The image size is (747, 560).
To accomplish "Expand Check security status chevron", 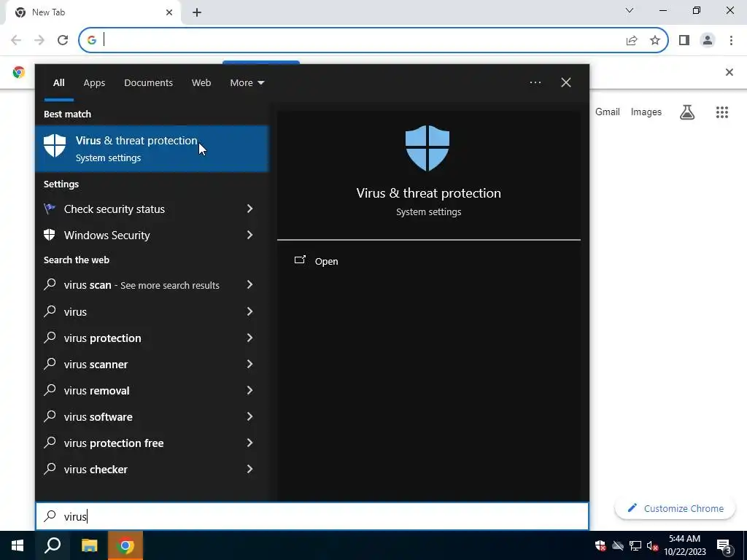I will tap(249, 209).
